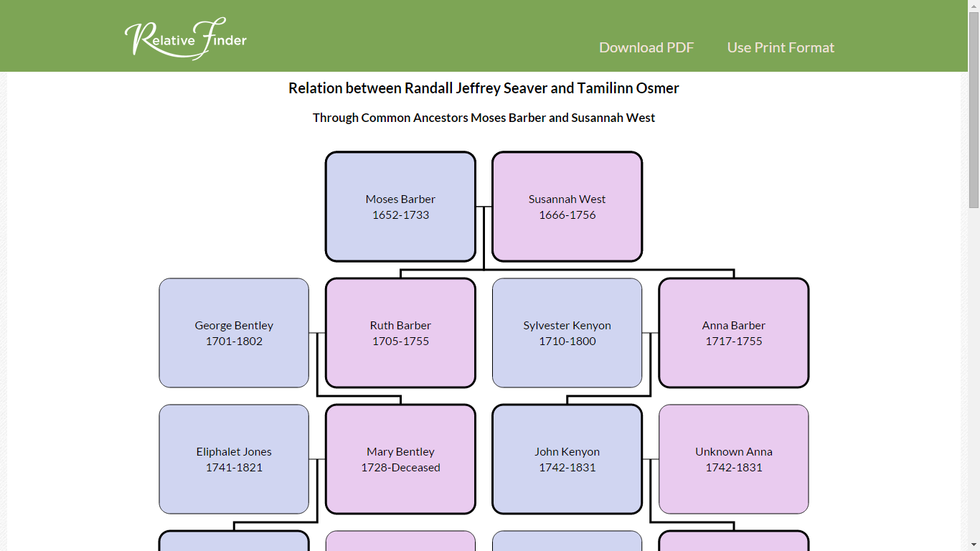Switch to Use Print Format
Screen dimensions: 980x551
click(x=781, y=47)
